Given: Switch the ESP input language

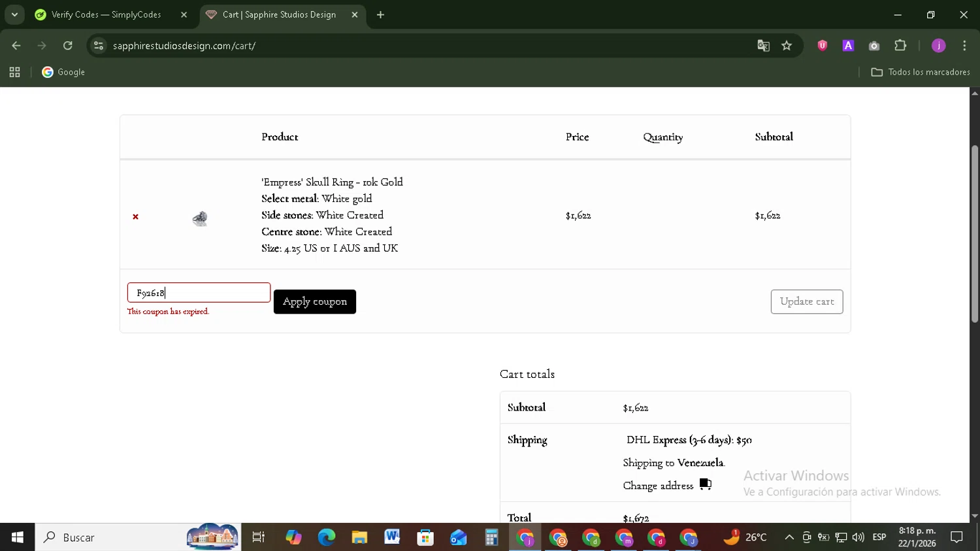Looking at the screenshot, I should click(879, 537).
